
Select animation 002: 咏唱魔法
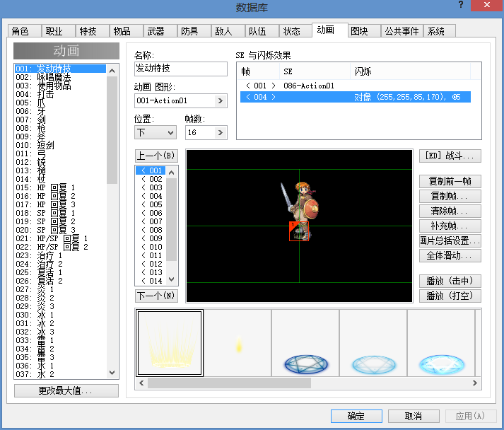click(x=60, y=77)
